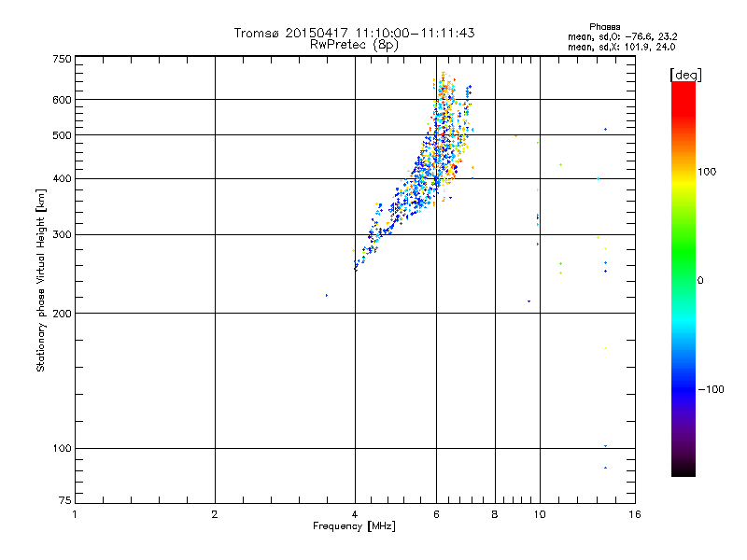Click the 'Stationary phase Virtual Height [km]' axis label
Viewport: 747px width, 560px height.
[40, 281]
